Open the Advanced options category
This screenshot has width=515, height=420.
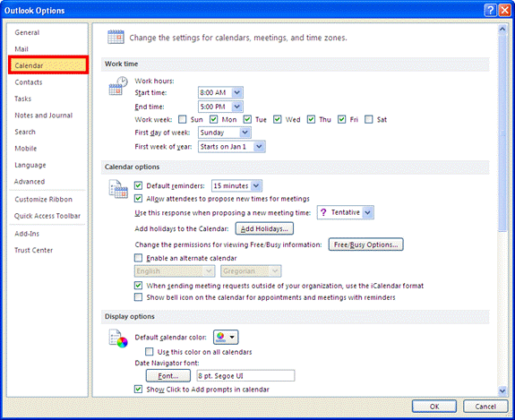pos(30,182)
